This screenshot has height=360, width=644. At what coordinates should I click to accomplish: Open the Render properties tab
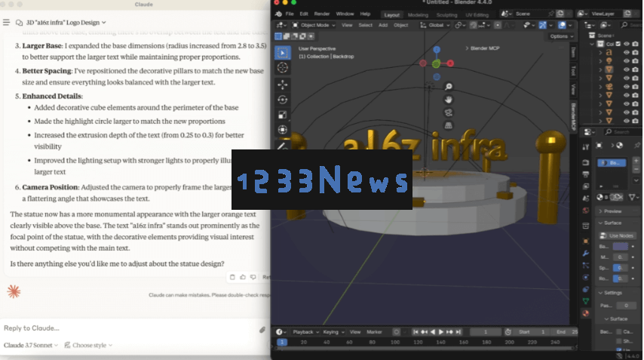(586, 162)
